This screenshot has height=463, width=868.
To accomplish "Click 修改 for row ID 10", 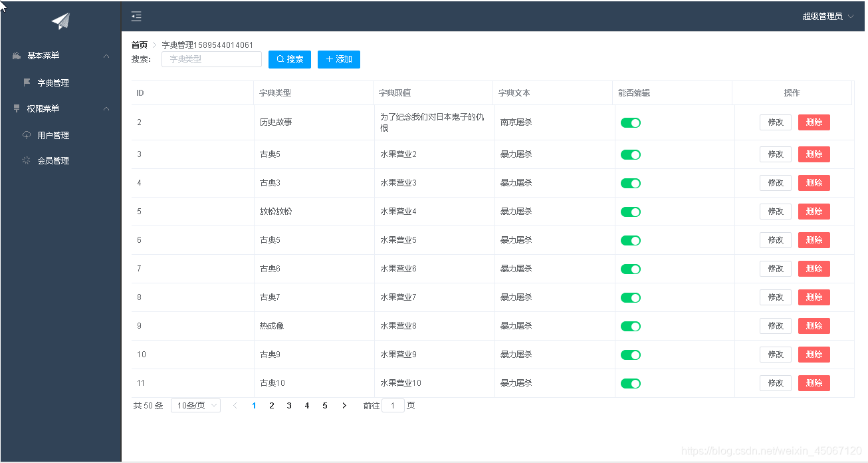I will pos(776,355).
